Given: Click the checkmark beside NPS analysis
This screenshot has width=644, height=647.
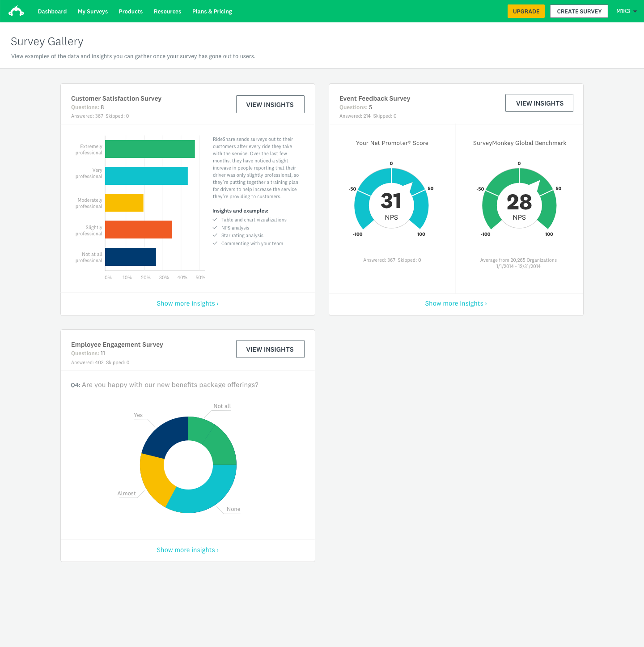Looking at the screenshot, I should point(215,228).
